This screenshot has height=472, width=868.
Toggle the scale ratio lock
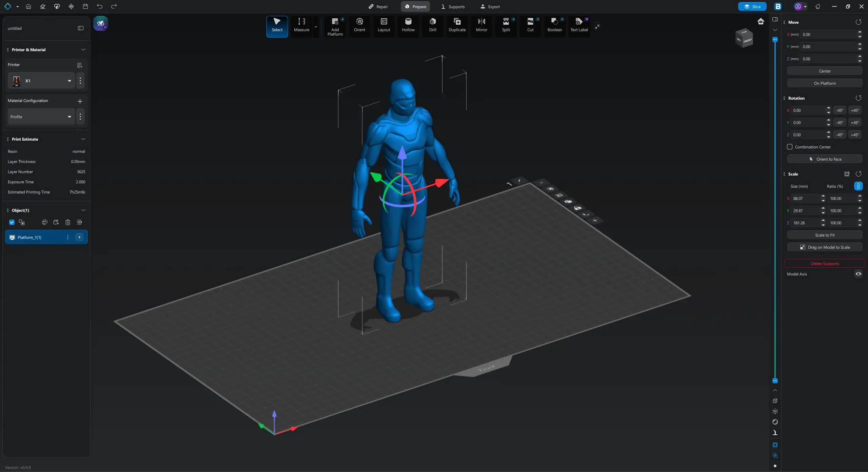point(859,186)
